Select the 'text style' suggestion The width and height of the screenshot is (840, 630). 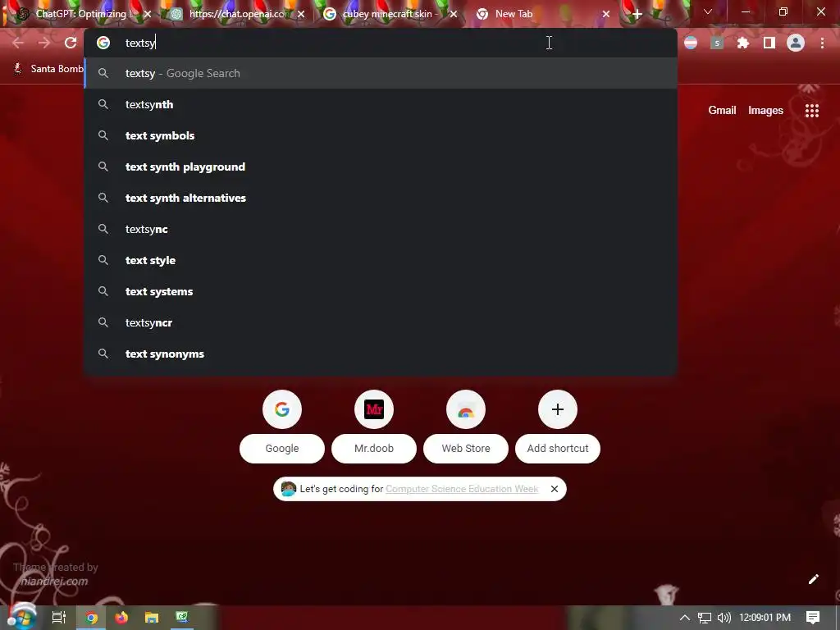[x=381, y=260]
